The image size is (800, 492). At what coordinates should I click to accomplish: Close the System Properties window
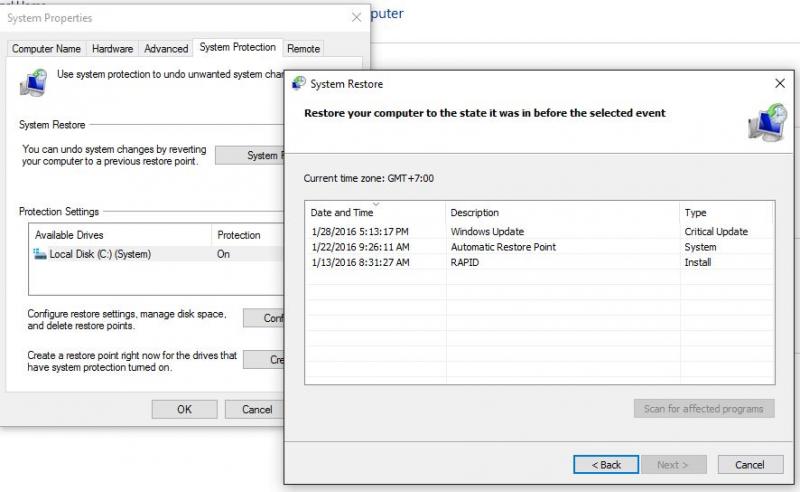[x=356, y=17]
